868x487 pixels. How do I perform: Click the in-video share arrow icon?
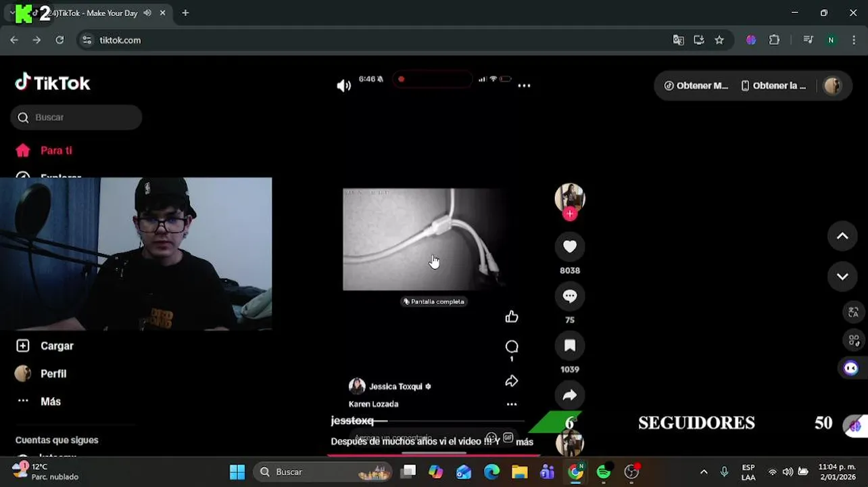tap(512, 381)
